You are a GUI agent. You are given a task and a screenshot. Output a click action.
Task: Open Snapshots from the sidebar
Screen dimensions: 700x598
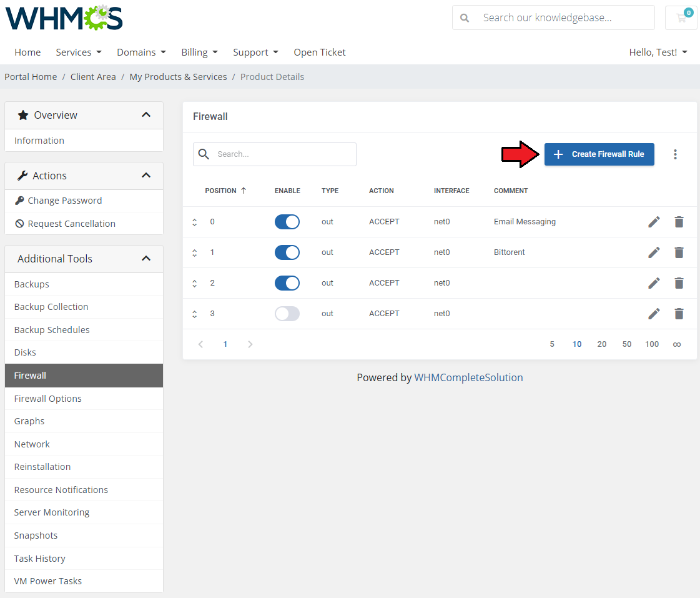click(84, 536)
